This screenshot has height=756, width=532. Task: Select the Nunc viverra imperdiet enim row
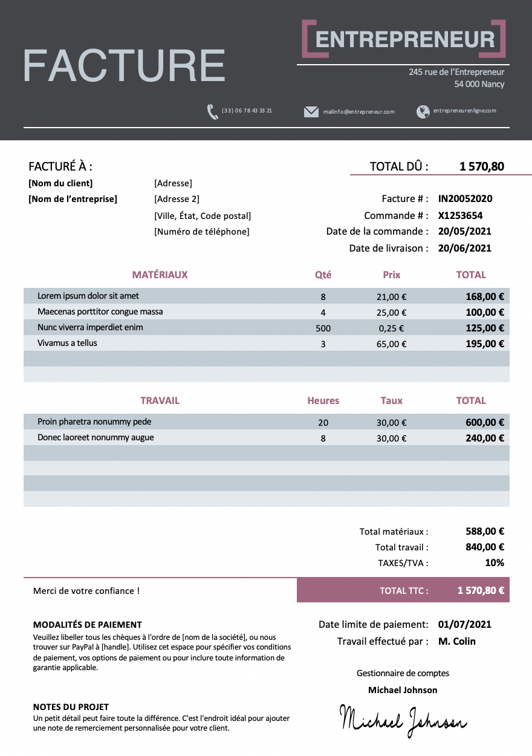click(x=90, y=327)
